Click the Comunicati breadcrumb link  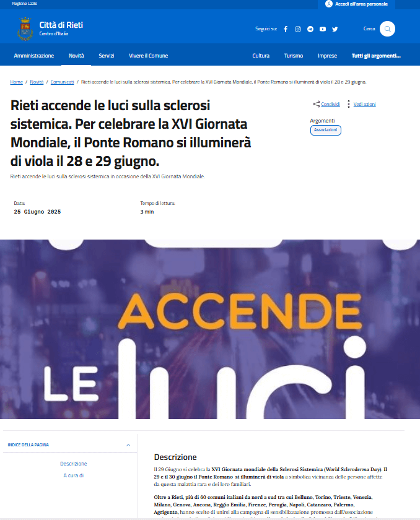pos(62,82)
